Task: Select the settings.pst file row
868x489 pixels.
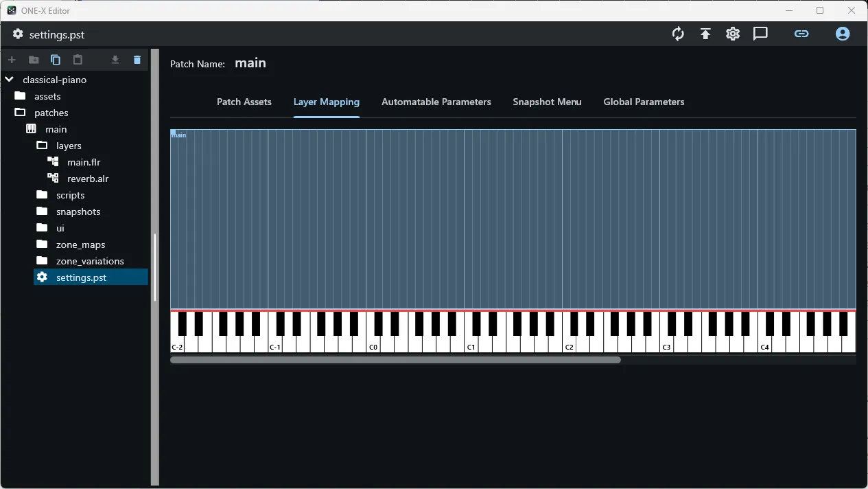Action: click(91, 277)
